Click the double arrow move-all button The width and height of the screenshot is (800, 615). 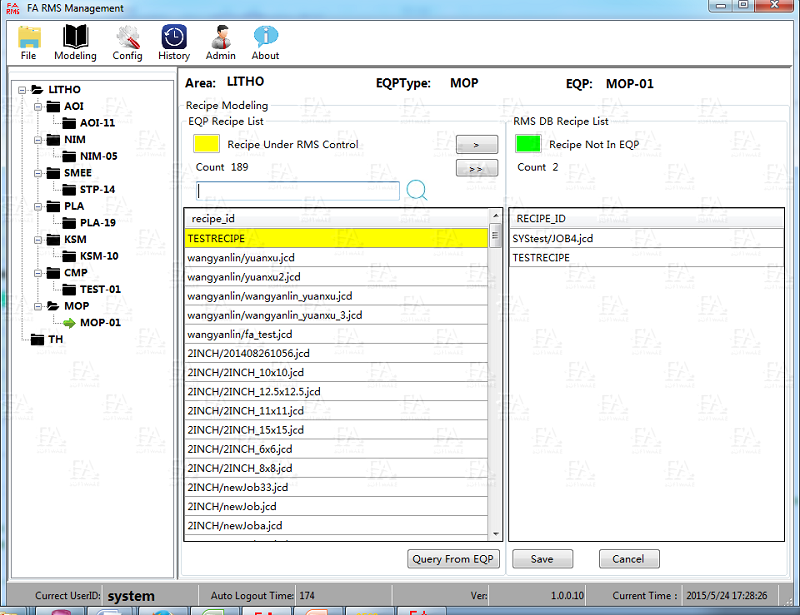476,169
